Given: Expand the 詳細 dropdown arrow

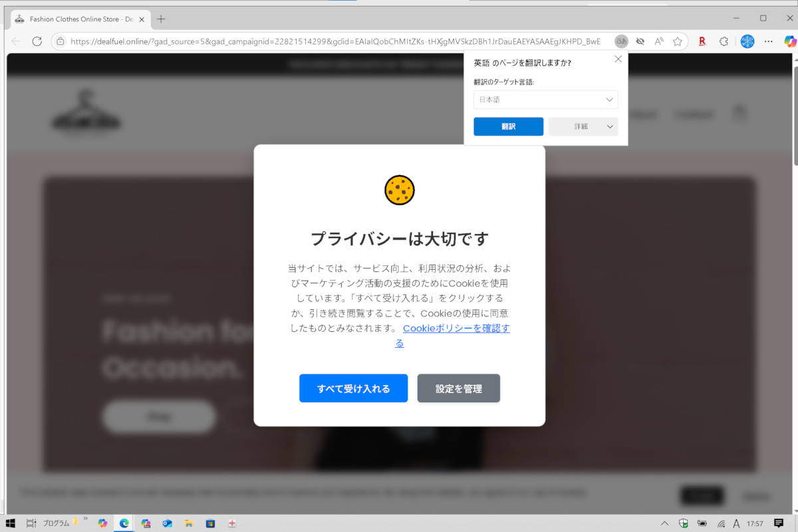Looking at the screenshot, I should pyautogui.click(x=610, y=126).
